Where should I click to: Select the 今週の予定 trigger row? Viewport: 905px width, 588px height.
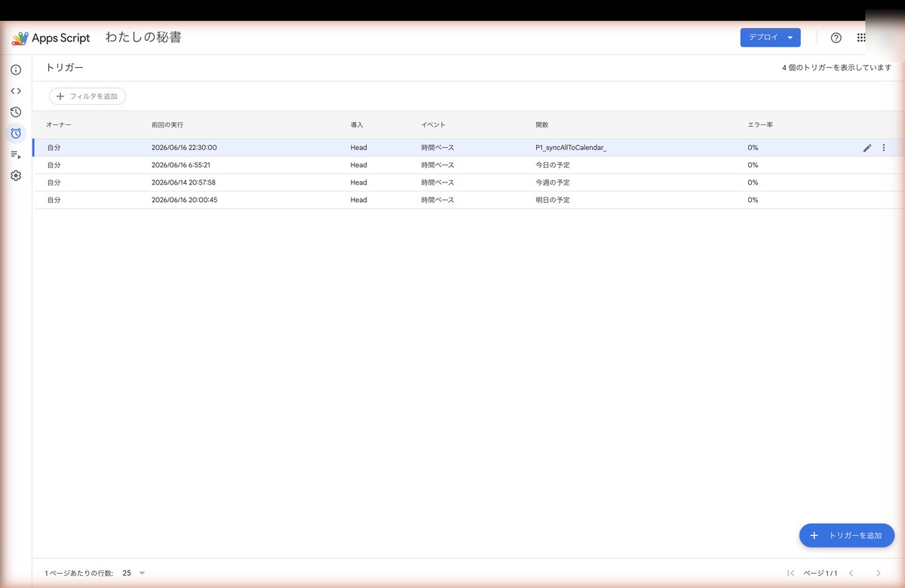point(468,182)
